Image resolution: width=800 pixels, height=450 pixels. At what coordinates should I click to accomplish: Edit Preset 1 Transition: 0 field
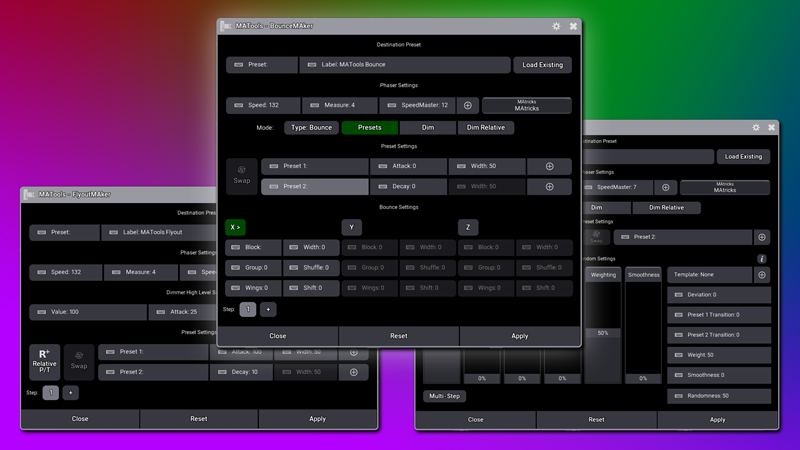[x=719, y=315]
